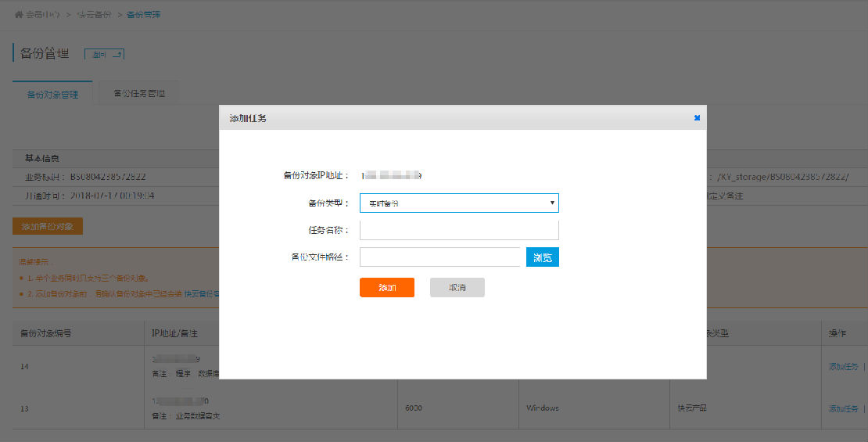The height and width of the screenshot is (442, 868).
Task: Switch to 备份任务管理 tab
Action: pos(139,93)
